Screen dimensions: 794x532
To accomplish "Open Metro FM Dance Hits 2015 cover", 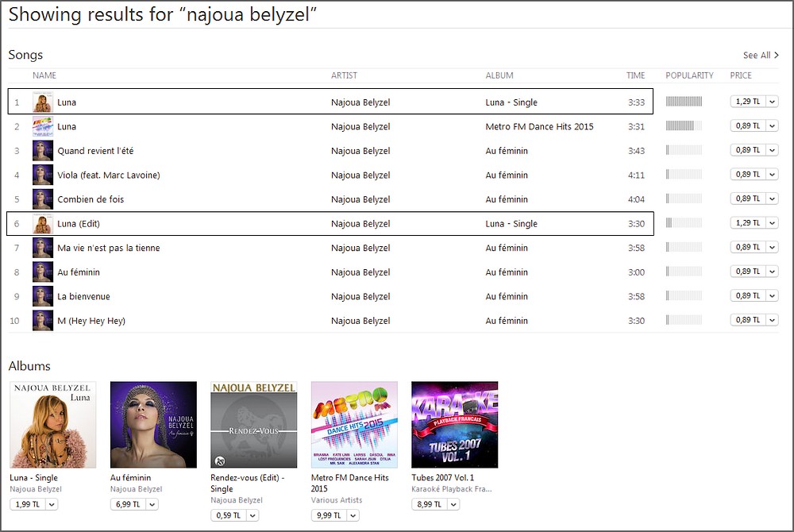I will click(x=354, y=425).
